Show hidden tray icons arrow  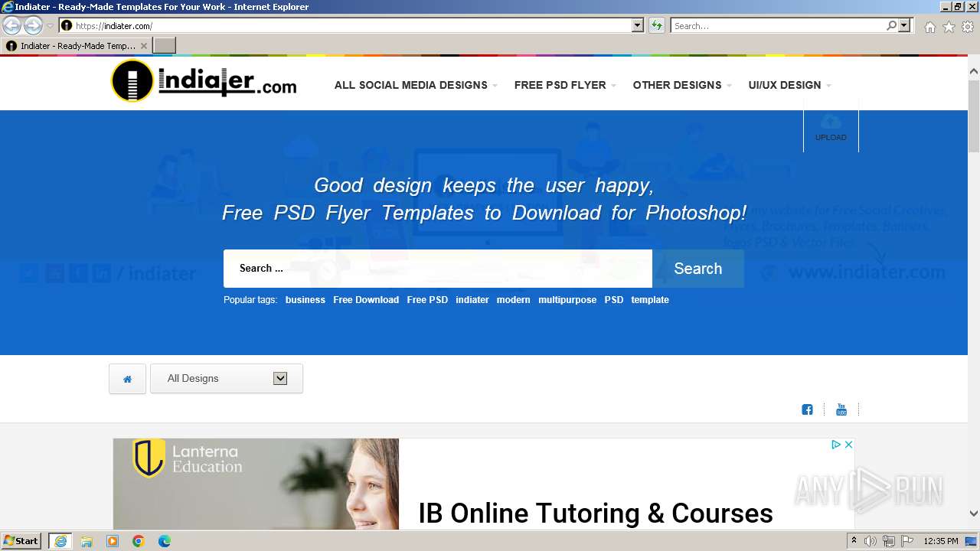click(854, 541)
